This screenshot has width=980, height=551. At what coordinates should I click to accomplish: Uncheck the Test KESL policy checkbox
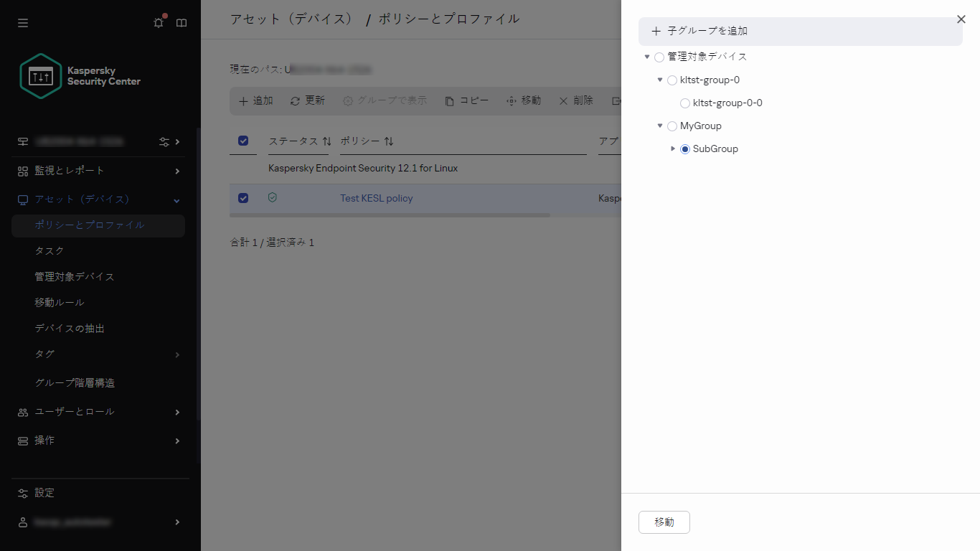point(243,198)
